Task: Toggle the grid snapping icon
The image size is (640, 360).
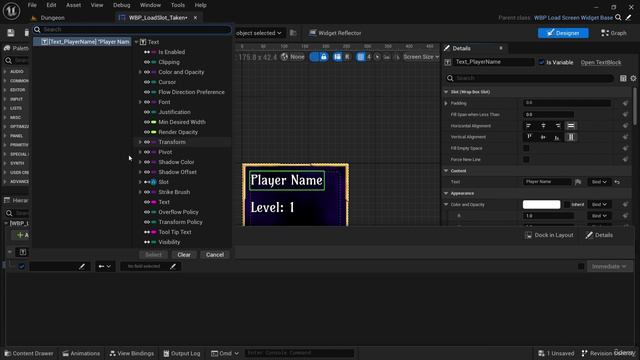Action: [361, 57]
